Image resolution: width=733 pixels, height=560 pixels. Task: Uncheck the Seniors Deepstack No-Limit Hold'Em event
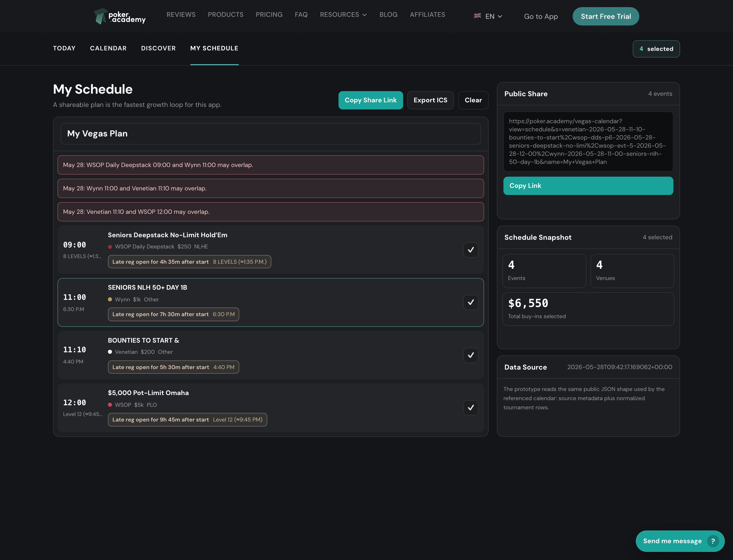coord(471,250)
